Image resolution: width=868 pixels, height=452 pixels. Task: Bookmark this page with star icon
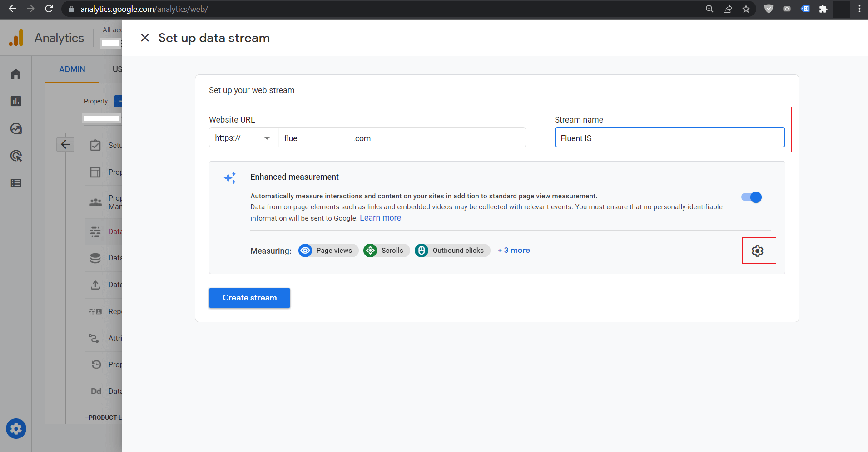746,9
